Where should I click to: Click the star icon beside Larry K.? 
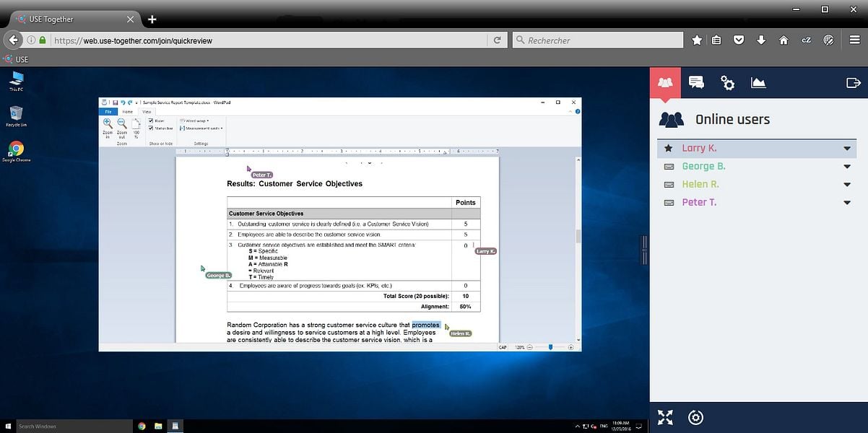[669, 148]
